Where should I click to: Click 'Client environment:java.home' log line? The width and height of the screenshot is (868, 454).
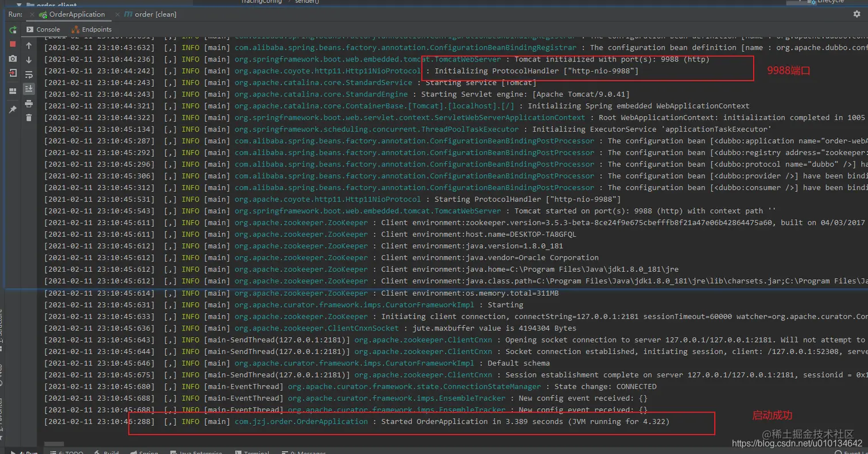click(530, 270)
